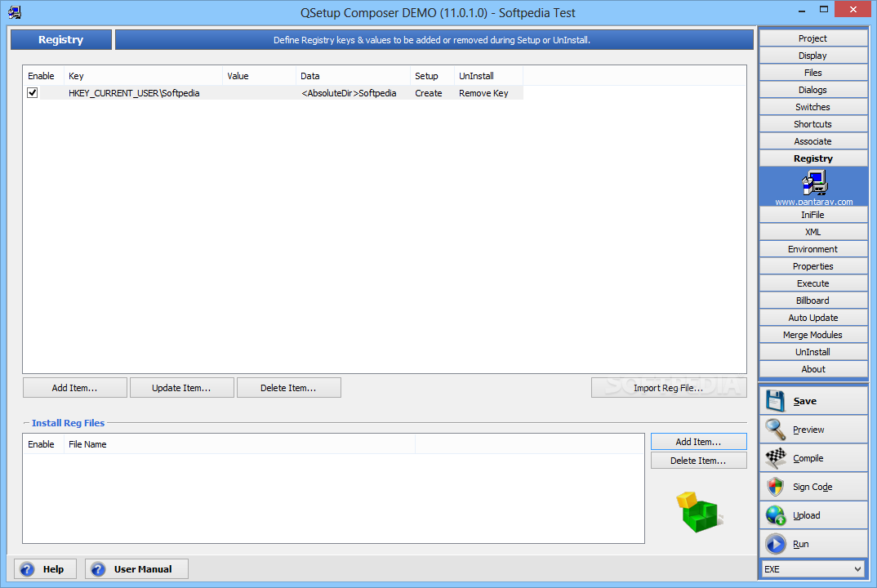This screenshot has width=877, height=588.
Task: Open the Project page
Action: 813,38
